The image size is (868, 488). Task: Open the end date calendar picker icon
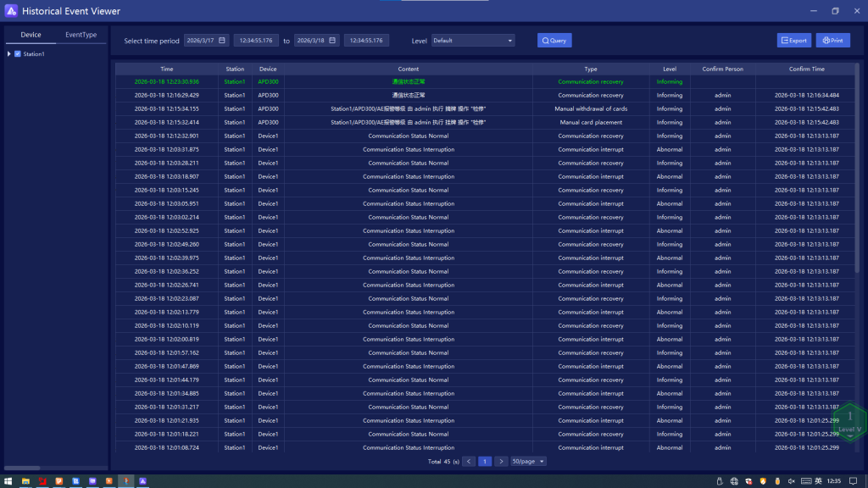[332, 41]
